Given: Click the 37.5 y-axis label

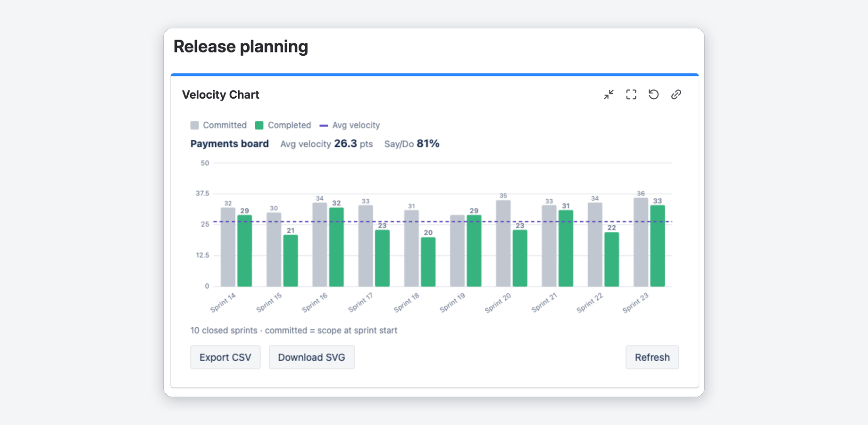Looking at the screenshot, I should 202,194.
